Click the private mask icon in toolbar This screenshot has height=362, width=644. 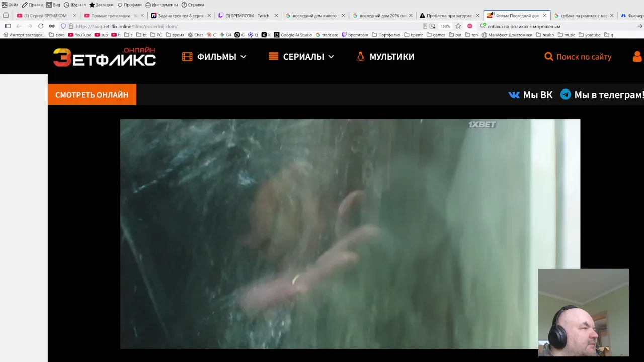(x=51, y=26)
